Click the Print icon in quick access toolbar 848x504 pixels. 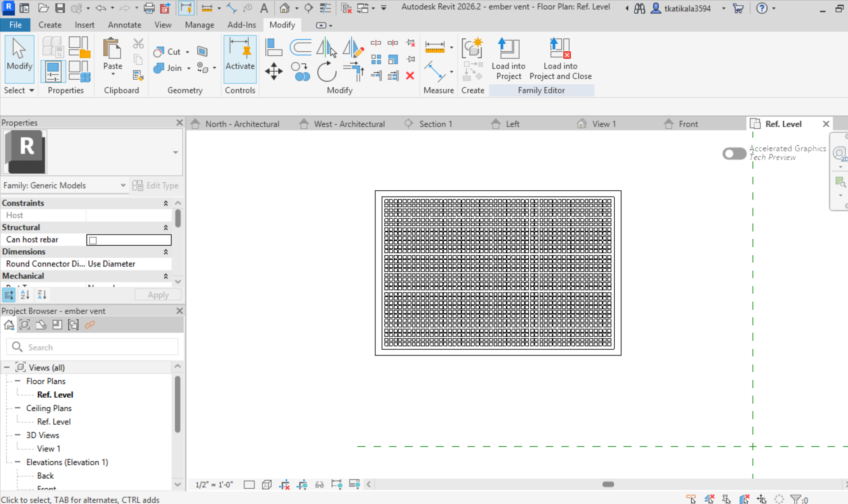149,8
